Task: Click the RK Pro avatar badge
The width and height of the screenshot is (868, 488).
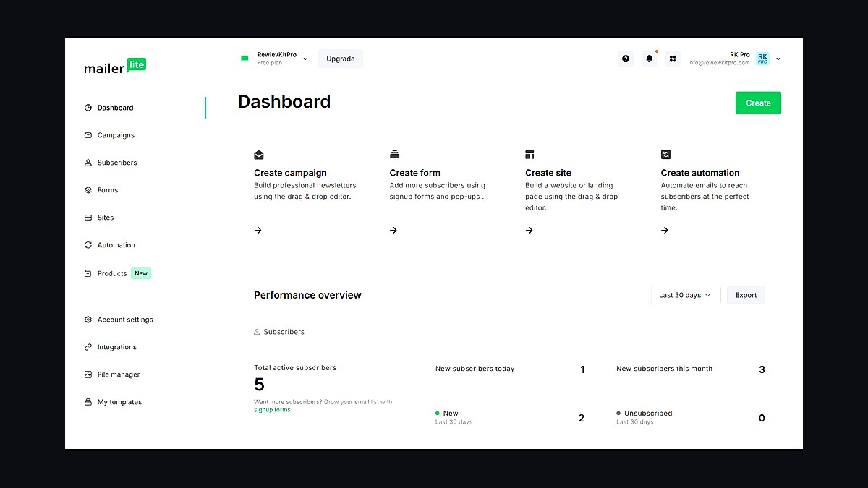Action: point(762,59)
